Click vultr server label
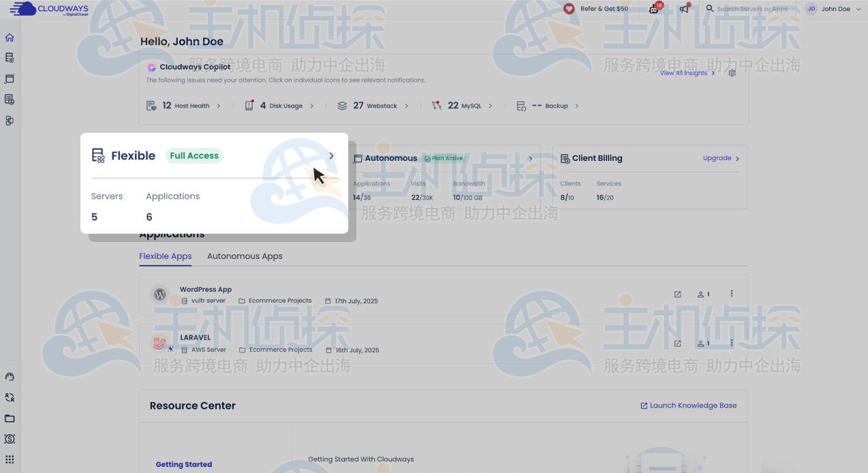The height and width of the screenshot is (473, 868). (208, 301)
